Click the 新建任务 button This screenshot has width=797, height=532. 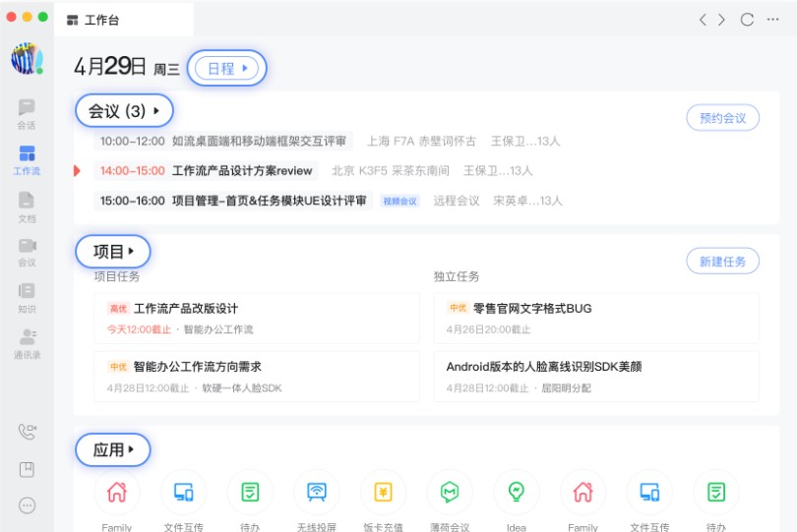click(722, 262)
